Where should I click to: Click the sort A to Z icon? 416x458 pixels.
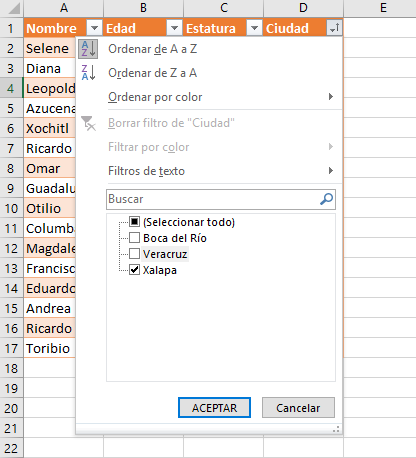[x=88, y=49]
